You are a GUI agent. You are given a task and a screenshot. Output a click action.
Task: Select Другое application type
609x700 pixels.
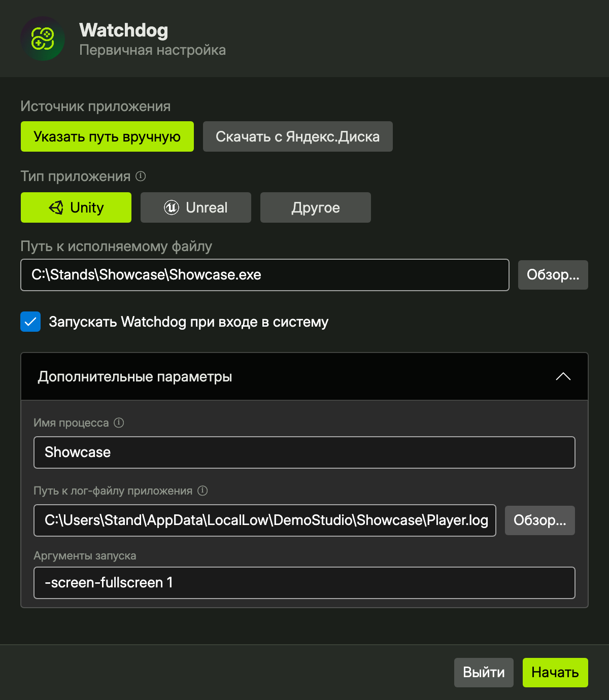(x=316, y=207)
